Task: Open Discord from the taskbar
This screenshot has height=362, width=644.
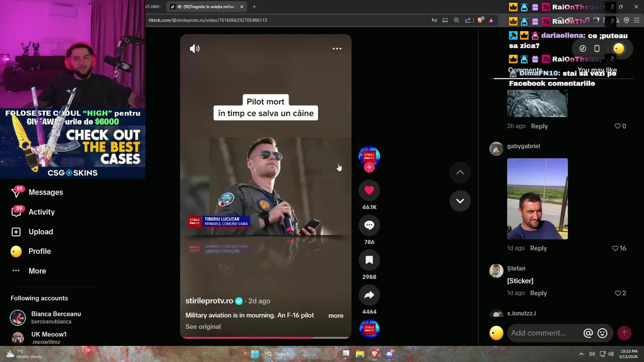Action: 389,354
